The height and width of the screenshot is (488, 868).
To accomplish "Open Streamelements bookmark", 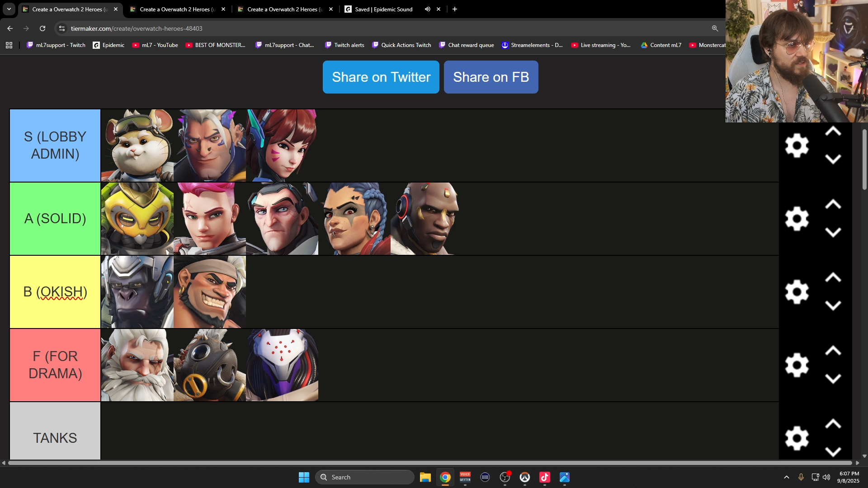I will (x=532, y=45).
